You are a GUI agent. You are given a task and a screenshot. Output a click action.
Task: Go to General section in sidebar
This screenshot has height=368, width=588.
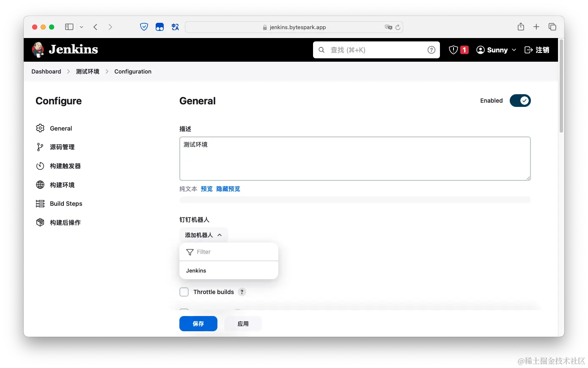[61, 128]
